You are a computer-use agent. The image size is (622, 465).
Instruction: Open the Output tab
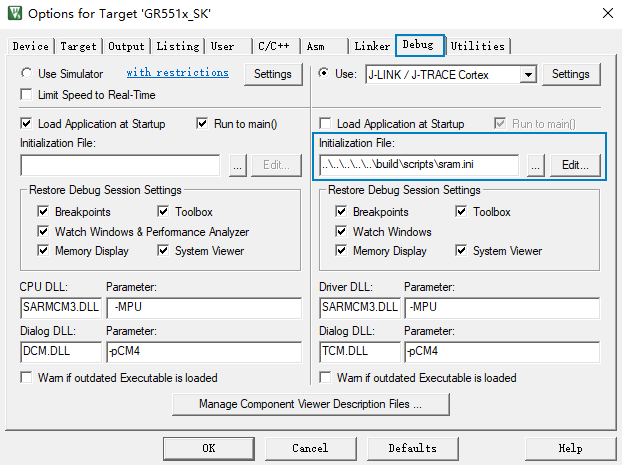point(126,46)
